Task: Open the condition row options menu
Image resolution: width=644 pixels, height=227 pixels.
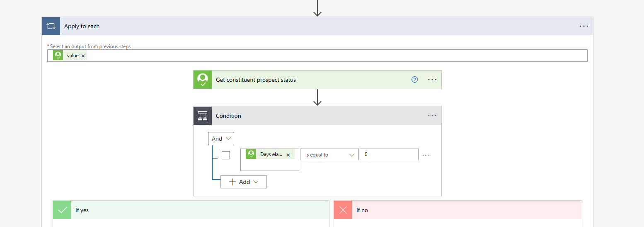Action: pyautogui.click(x=426, y=155)
